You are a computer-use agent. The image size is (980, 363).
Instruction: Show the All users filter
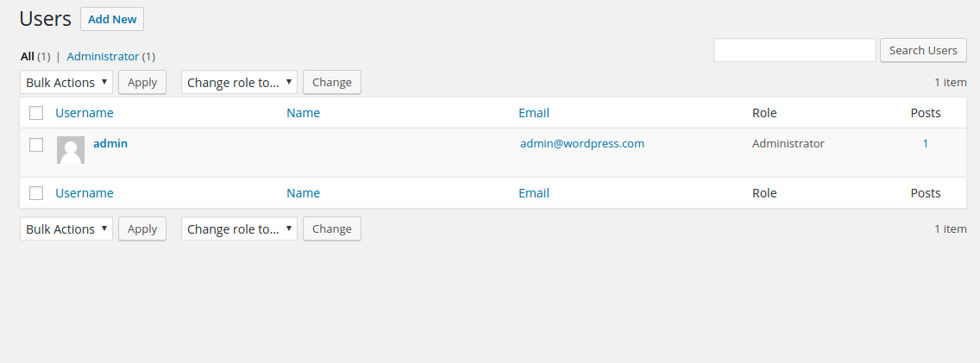[28, 57]
